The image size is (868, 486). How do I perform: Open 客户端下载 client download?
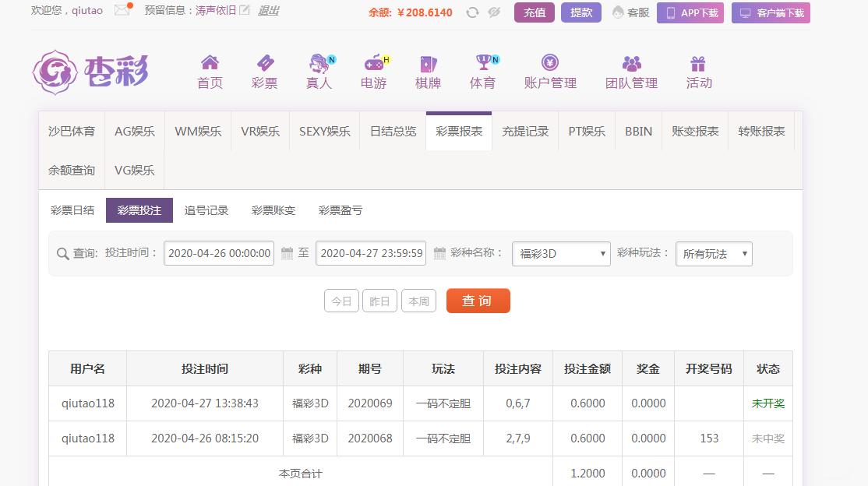[771, 12]
